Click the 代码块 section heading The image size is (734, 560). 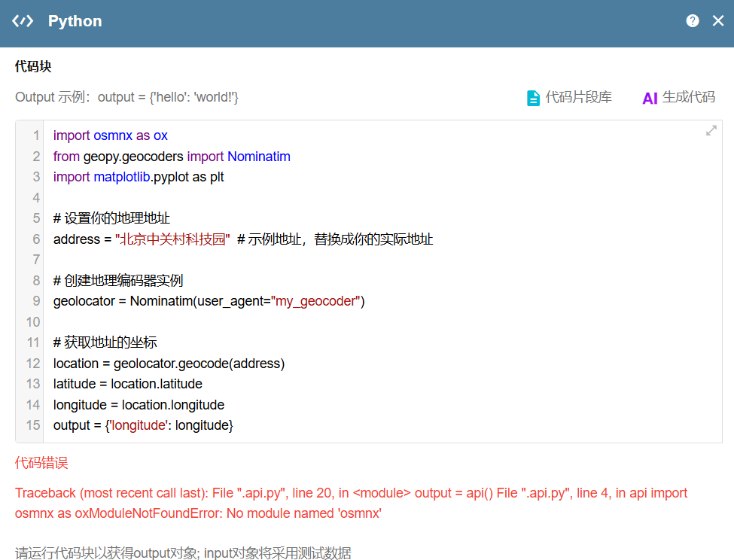click(x=33, y=66)
